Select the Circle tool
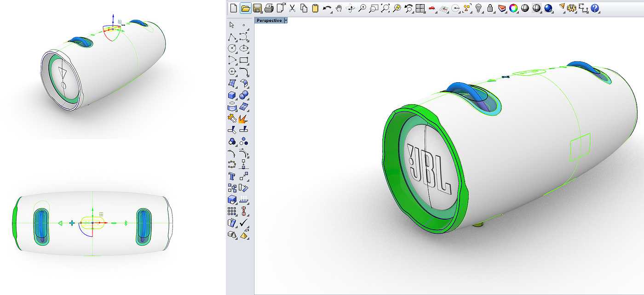The width and height of the screenshot is (644, 295). point(232,48)
